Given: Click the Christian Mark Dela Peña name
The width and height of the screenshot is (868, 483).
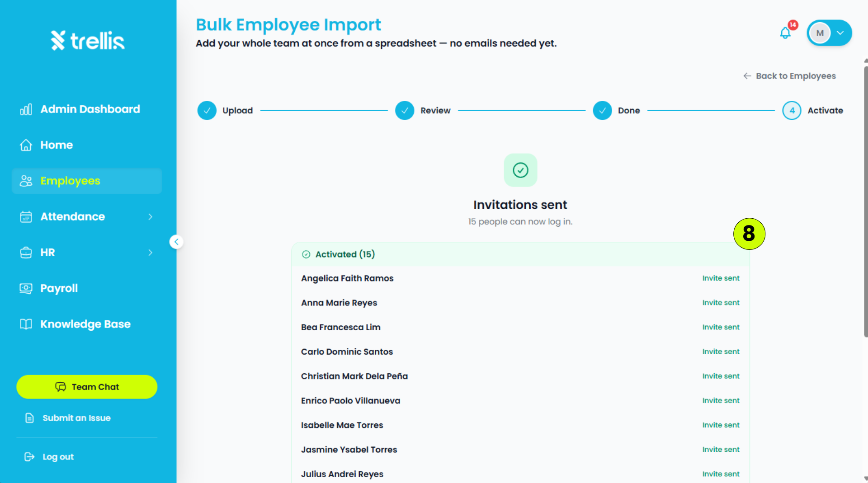Looking at the screenshot, I should [354, 376].
